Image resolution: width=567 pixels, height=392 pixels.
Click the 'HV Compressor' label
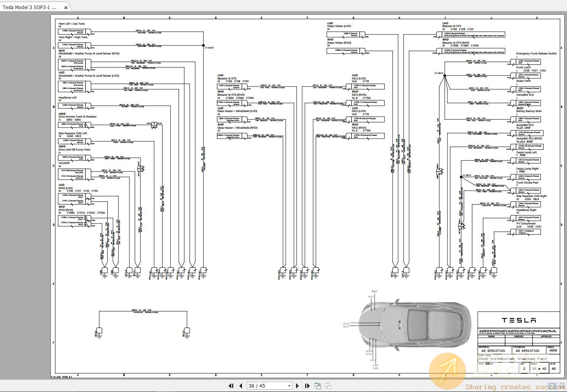[x=526, y=224]
